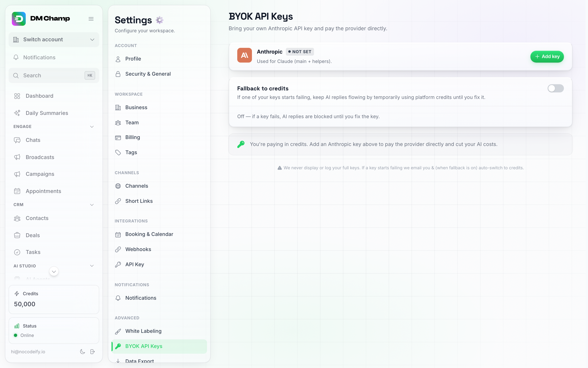Click the Team people icon
Image resolution: width=588 pixels, height=368 pixels.
(x=118, y=123)
